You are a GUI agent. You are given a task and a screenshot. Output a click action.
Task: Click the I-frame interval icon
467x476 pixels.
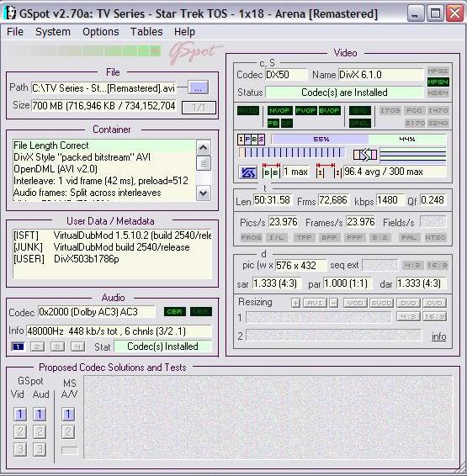[329, 171]
